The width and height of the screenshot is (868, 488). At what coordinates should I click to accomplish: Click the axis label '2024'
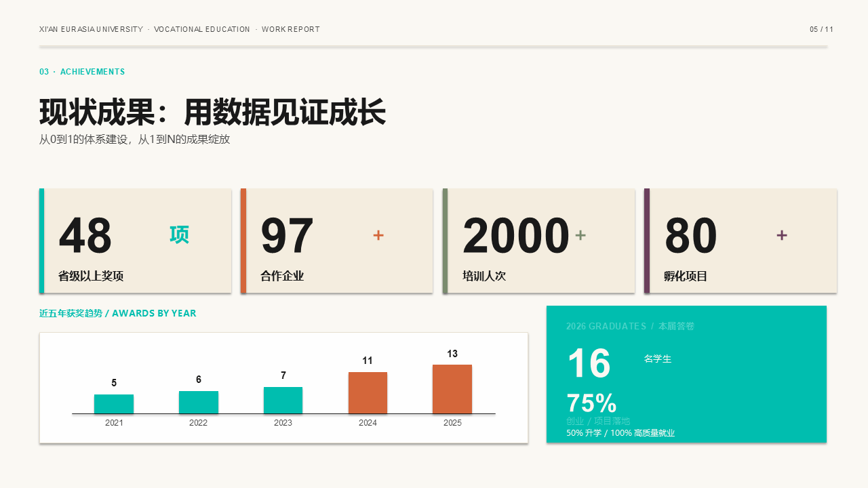click(368, 423)
